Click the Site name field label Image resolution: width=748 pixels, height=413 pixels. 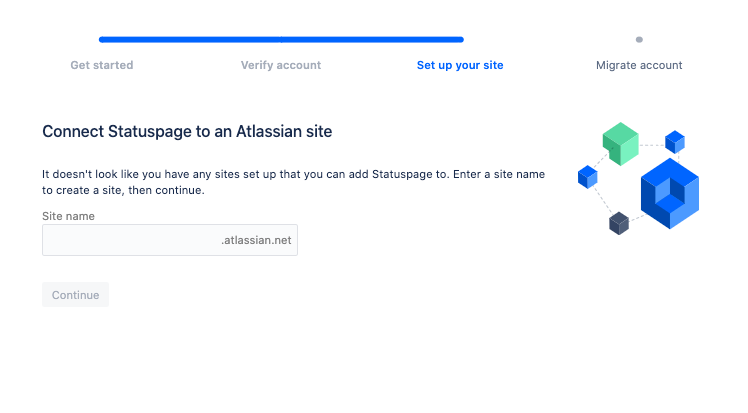pos(68,216)
